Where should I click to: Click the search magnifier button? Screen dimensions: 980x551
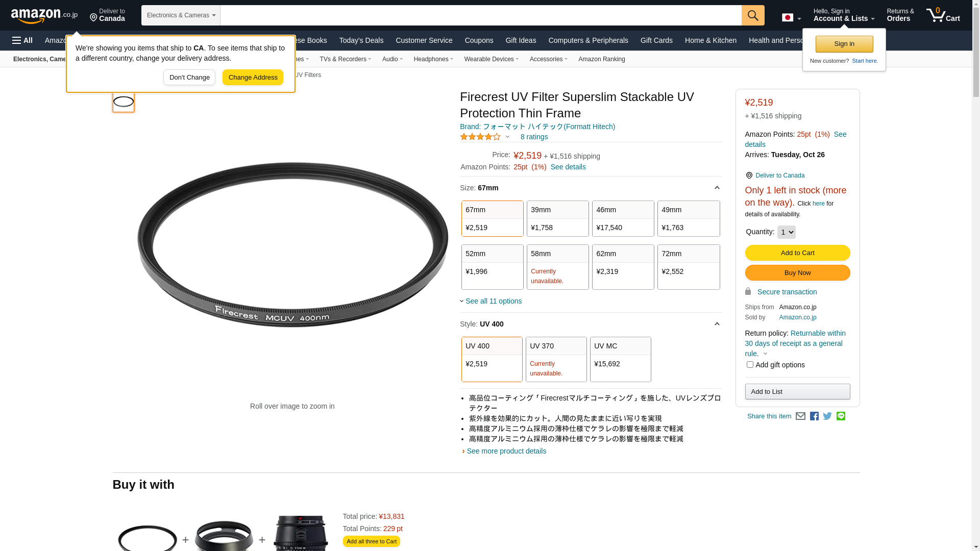[x=752, y=15]
